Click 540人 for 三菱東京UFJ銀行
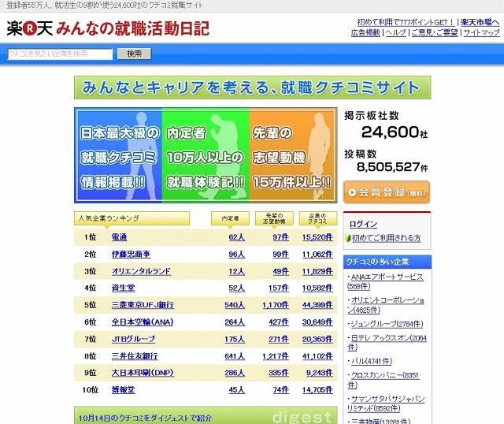This screenshot has width=504, height=424. click(235, 305)
